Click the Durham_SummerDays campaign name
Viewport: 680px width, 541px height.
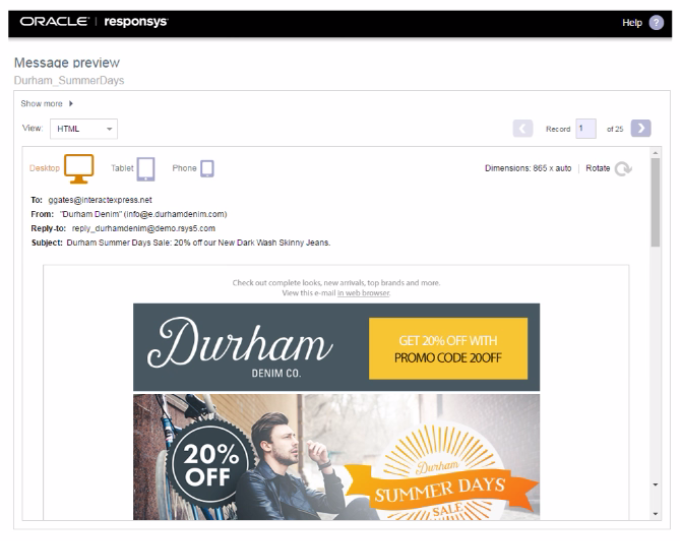click(69, 81)
